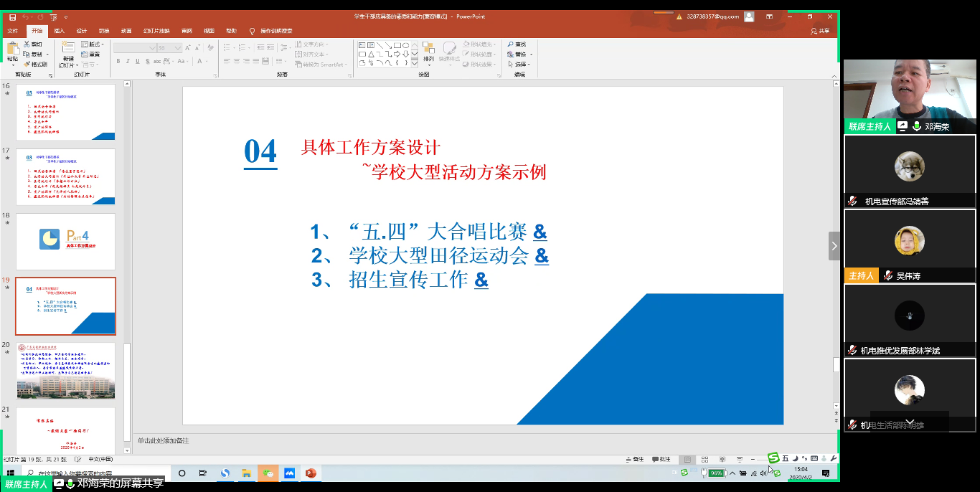Click the Copy icon on the Home ribbon
Image resolution: width=980 pixels, height=492 pixels.
pyautogui.click(x=27, y=53)
